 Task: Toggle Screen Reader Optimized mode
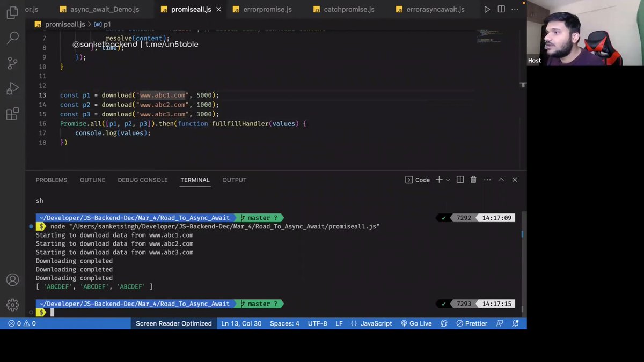(x=173, y=323)
